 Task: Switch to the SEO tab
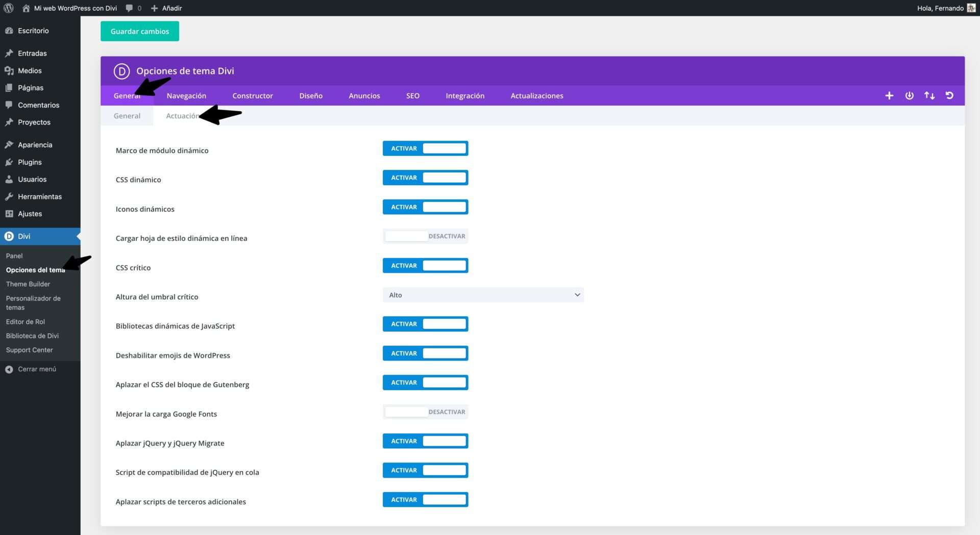(x=412, y=95)
